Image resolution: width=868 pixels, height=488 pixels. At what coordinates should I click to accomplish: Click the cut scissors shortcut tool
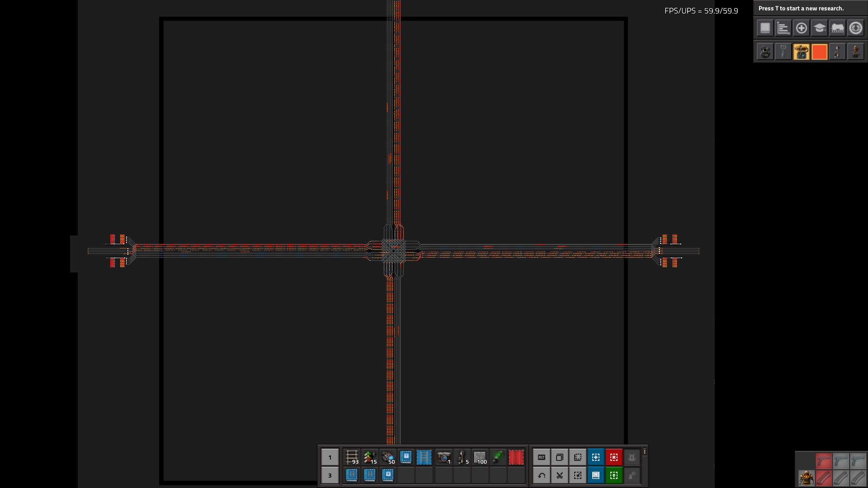(x=560, y=475)
